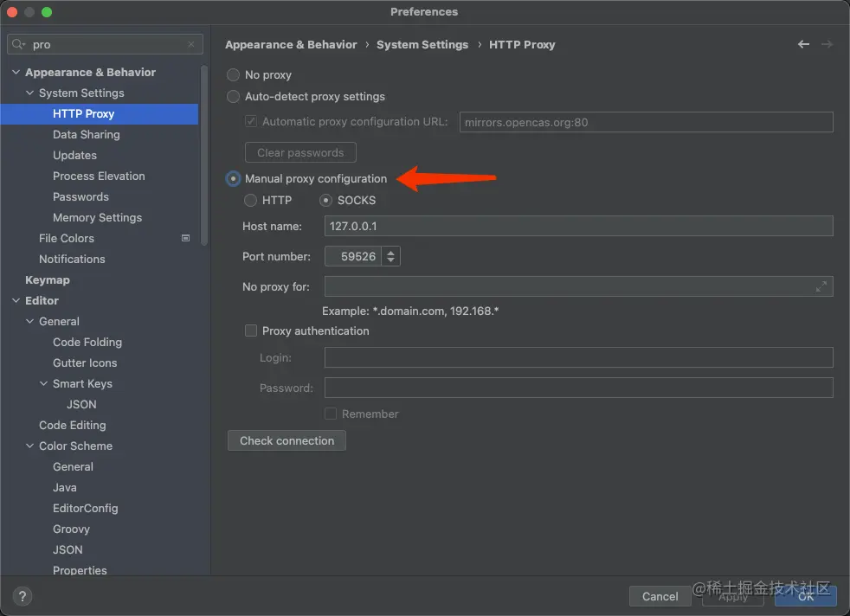Go back using the left arrow icon
Screen dimensions: 850x616
point(803,44)
